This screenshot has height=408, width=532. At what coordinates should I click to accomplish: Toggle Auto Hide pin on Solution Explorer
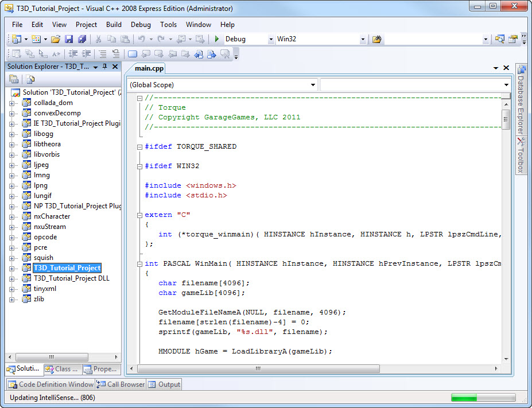pyautogui.click(x=104, y=67)
